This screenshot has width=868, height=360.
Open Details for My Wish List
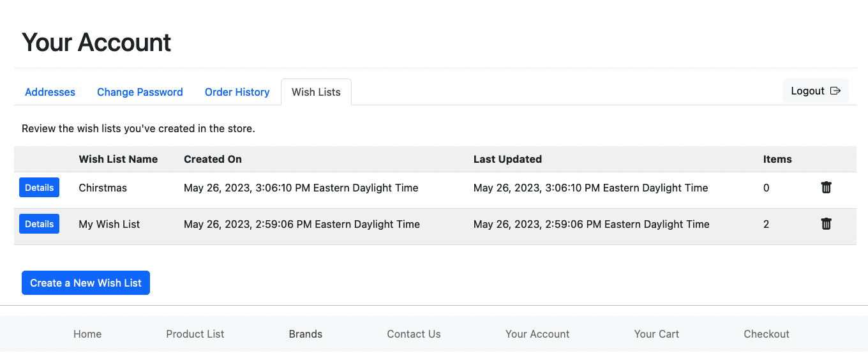(x=39, y=224)
